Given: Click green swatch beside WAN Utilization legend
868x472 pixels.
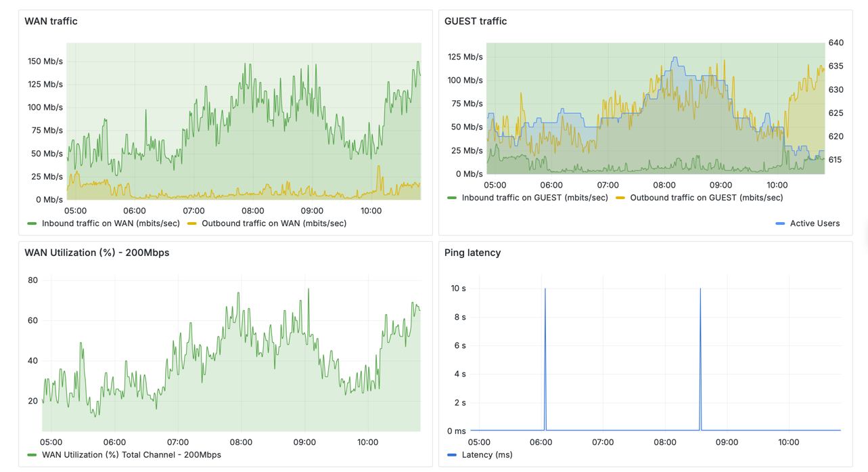Looking at the screenshot, I should 32,455.
